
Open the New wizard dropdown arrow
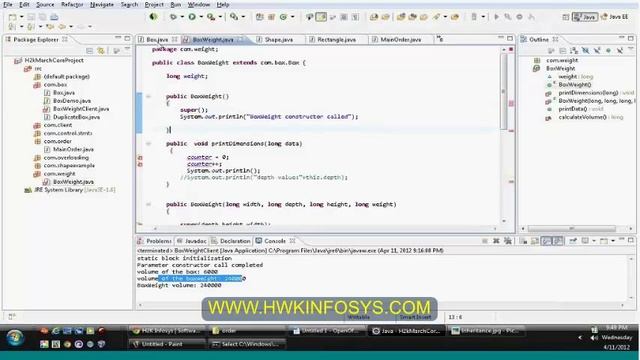[x=22, y=17]
